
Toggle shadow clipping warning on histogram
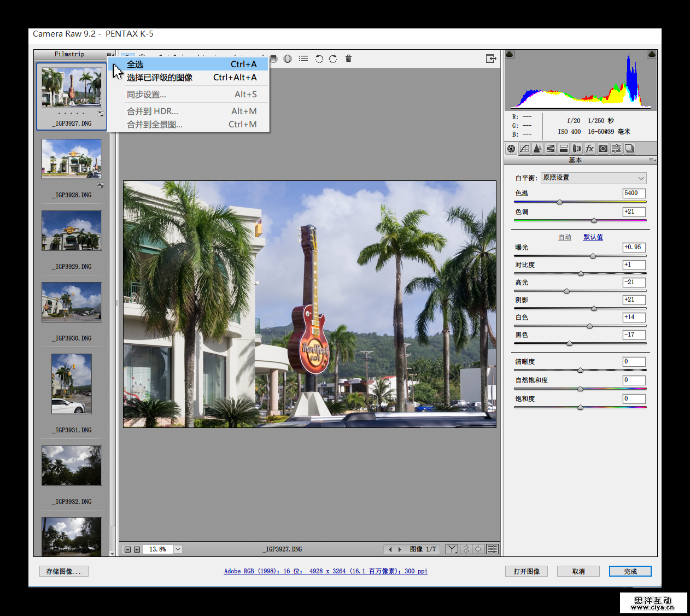(x=510, y=54)
